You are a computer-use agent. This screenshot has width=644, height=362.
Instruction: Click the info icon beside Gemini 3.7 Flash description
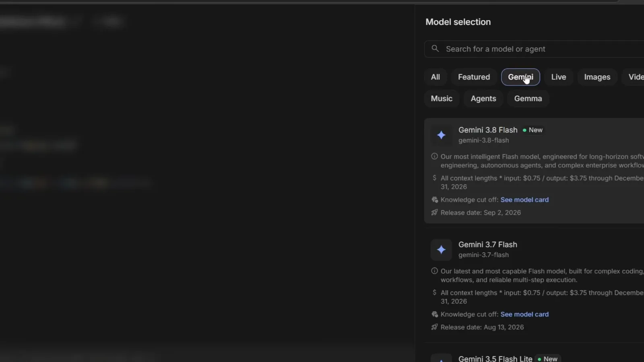(434, 271)
